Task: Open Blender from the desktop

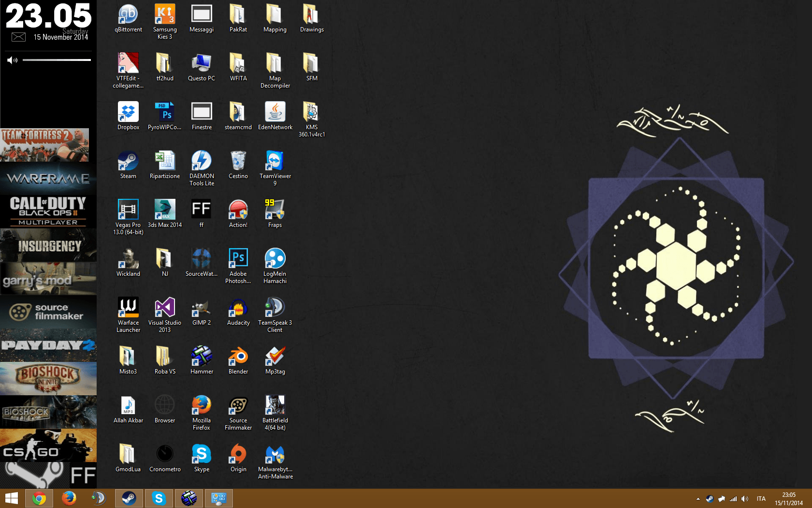Action: tap(238, 358)
